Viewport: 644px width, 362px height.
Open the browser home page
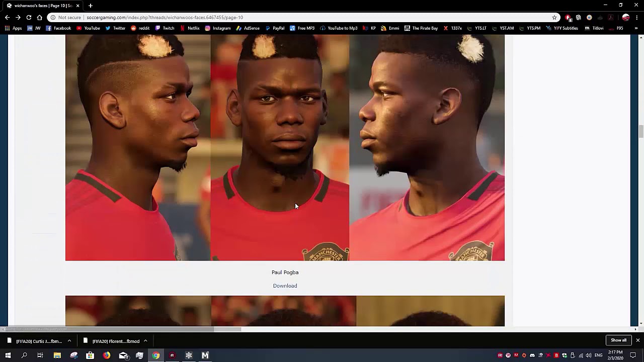click(40, 17)
